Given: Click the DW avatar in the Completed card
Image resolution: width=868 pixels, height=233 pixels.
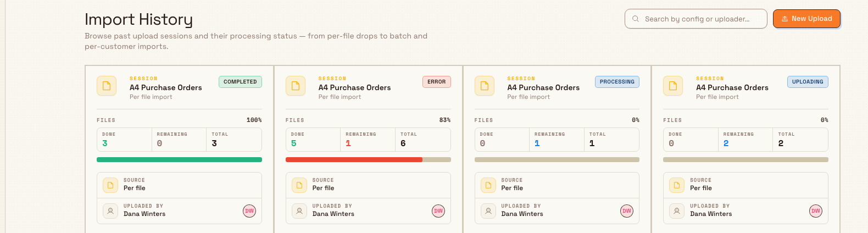Looking at the screenshot, I should tap(249, 211).
